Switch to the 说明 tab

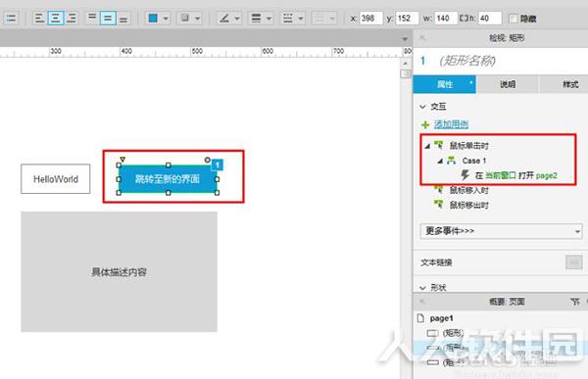(x=508, y=84)
